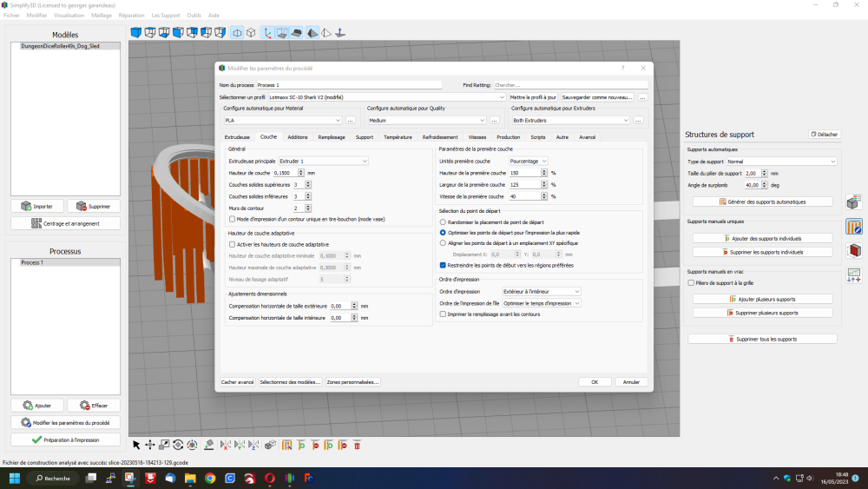
Task: Select Optimiser les points de départ radio
Action: (x=443, y=233)
